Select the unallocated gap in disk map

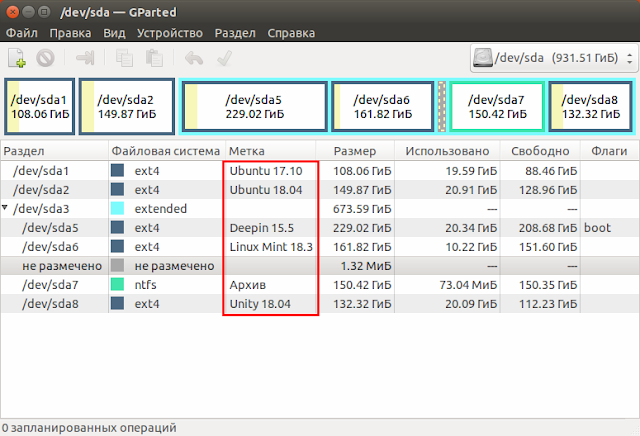click(442, 107)
